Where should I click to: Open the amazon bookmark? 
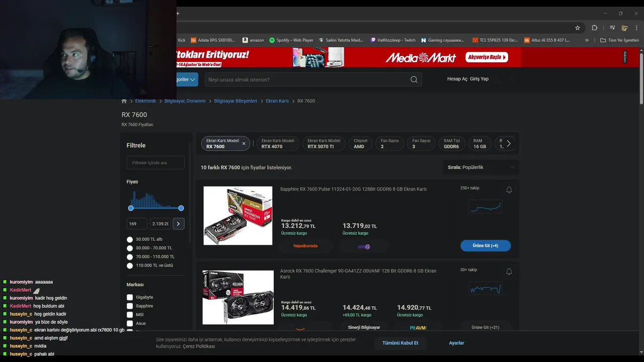click(x=253, y=40)
